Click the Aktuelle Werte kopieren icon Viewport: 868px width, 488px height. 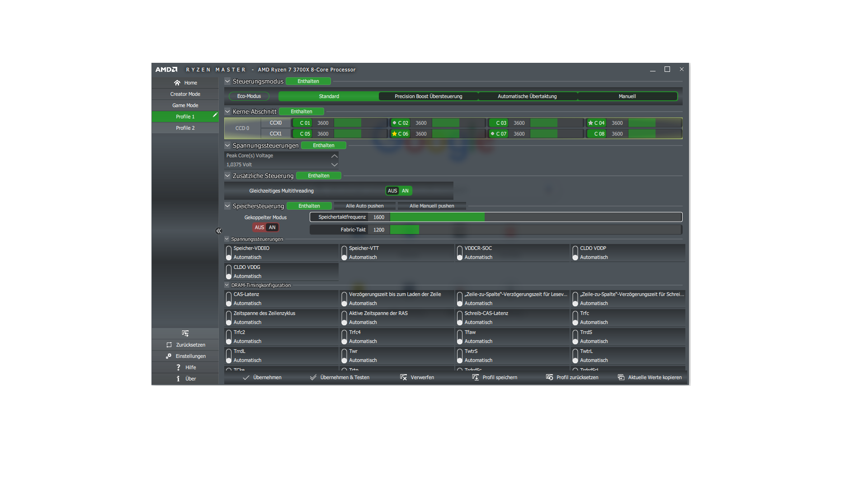tap(621, 377)
